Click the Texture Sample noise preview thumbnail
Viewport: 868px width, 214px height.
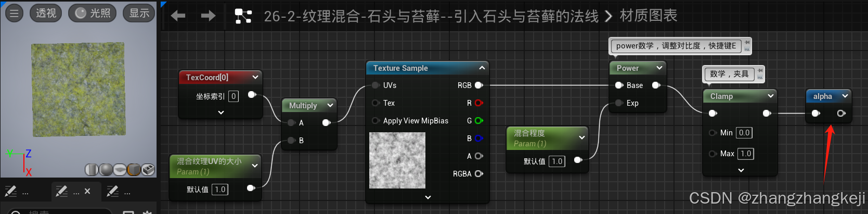pyautogui.click(x=397, y=160)
